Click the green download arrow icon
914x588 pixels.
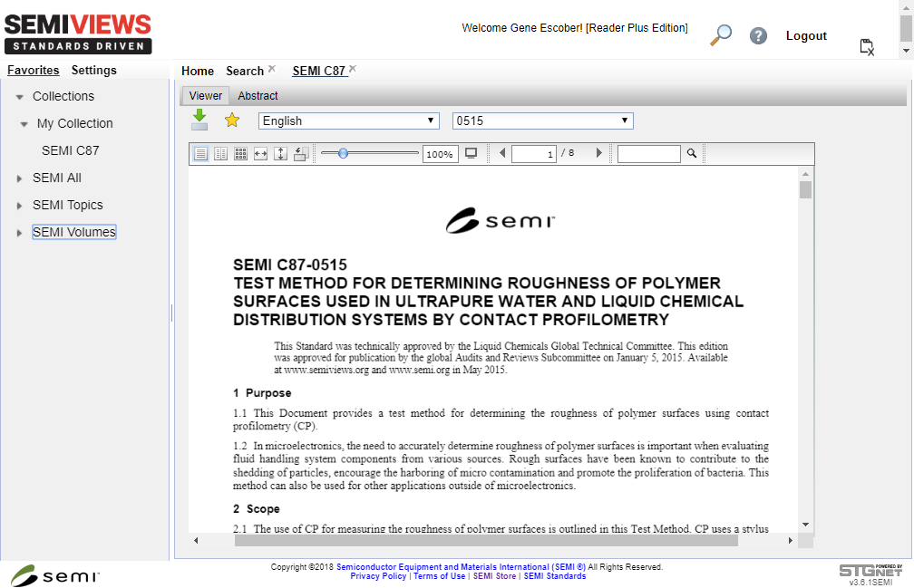point(199,119)
